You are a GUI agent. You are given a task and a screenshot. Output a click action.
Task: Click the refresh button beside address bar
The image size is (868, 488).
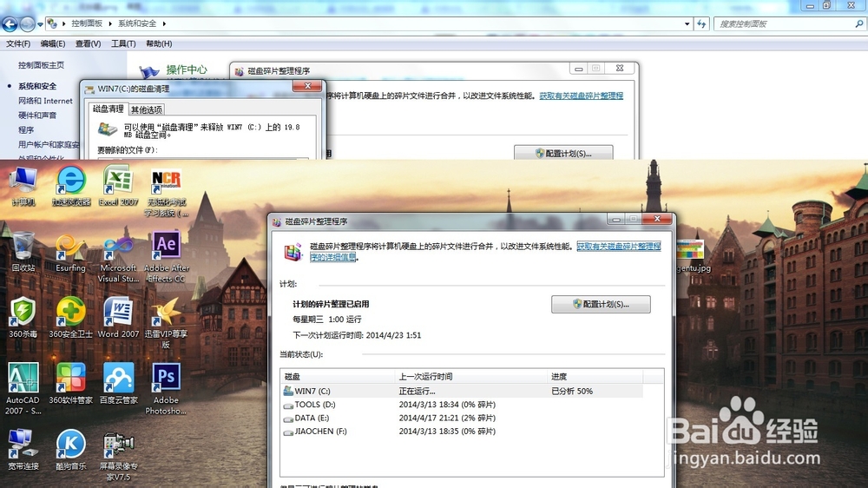pyautogui.click(x=701, y=23)
